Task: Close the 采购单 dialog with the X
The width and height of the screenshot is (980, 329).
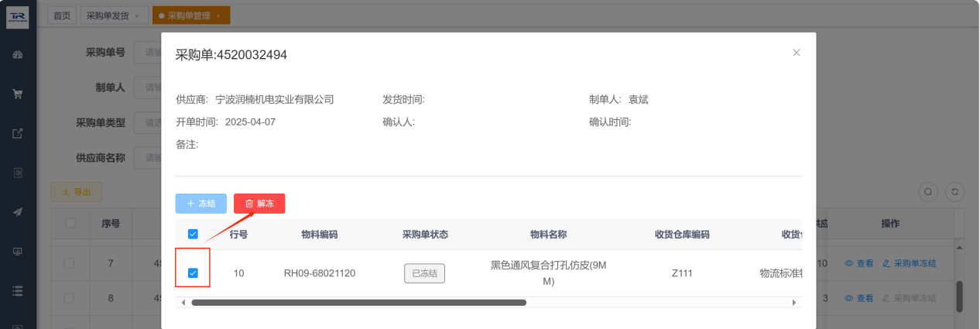Action: point(797,53)
